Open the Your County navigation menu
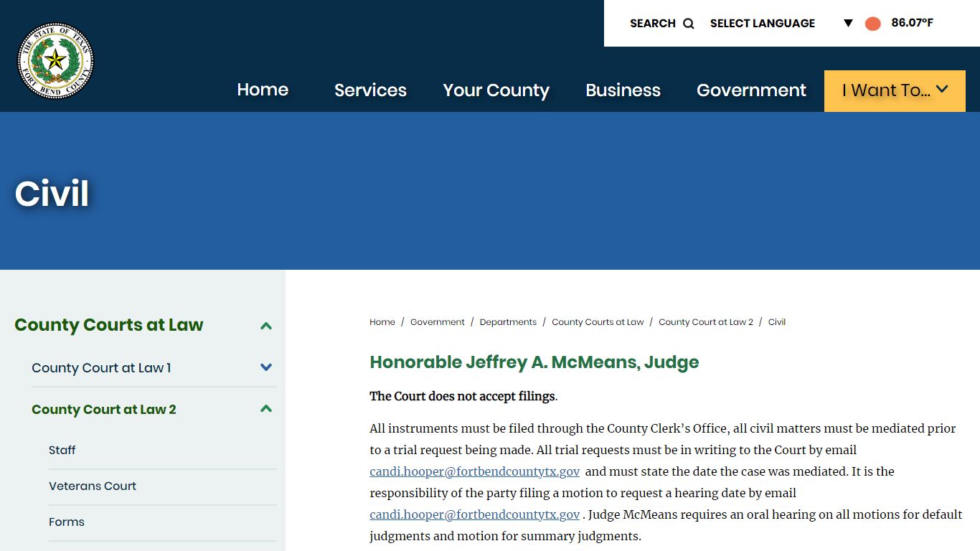This screenshot has width=980, height=551. [496, 90]
